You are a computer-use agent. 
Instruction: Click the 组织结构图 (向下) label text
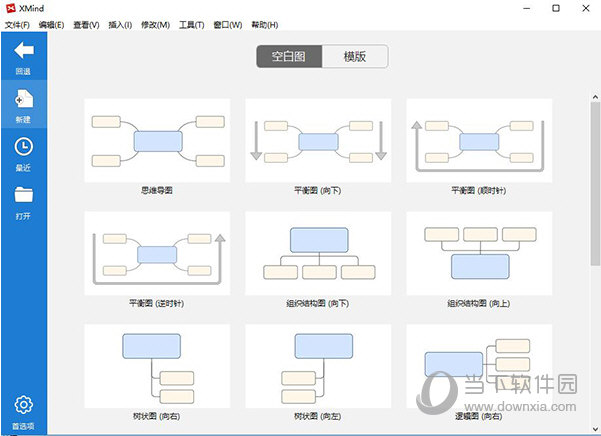pos(318,303)
